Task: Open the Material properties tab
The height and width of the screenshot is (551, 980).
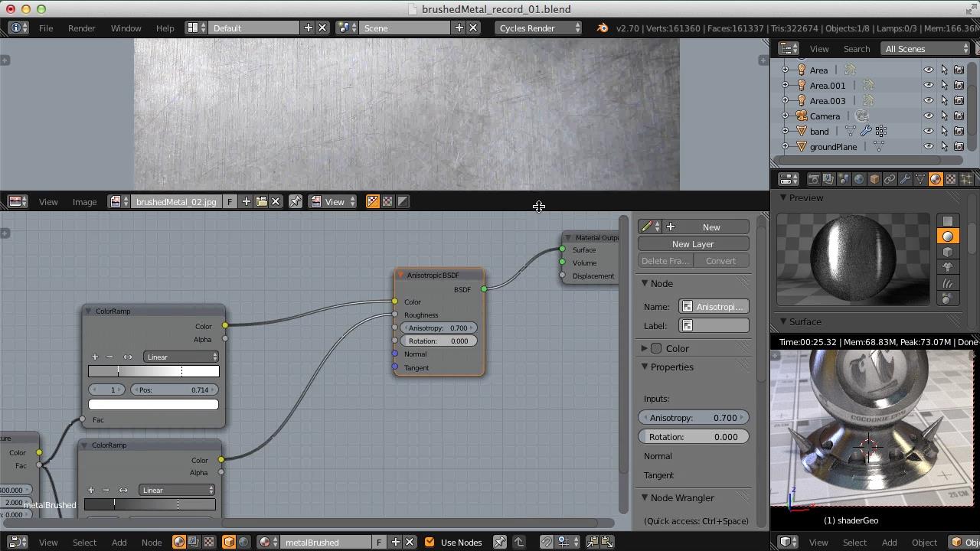Action: 936,179
